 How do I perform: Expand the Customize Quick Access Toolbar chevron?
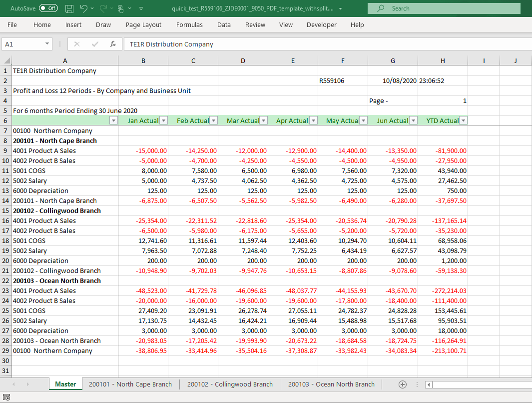(x=141, y=8)
